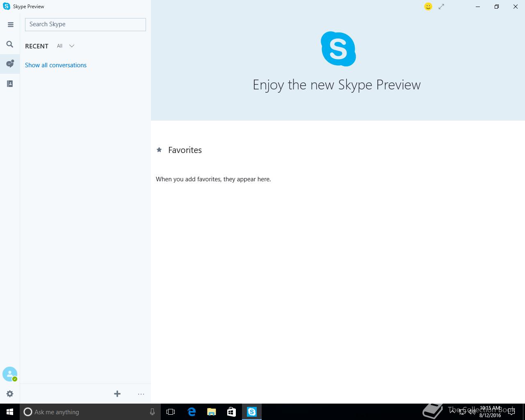
Task: Open Task View on the taskbar
Action: [171, 412]
